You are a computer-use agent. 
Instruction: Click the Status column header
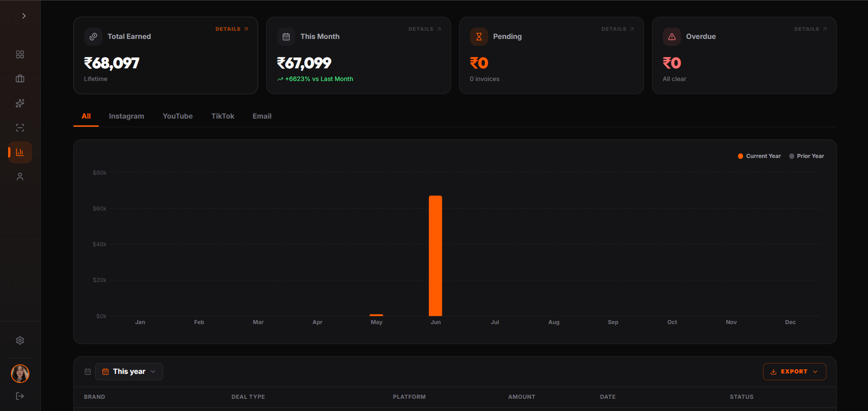click(742, 397)
